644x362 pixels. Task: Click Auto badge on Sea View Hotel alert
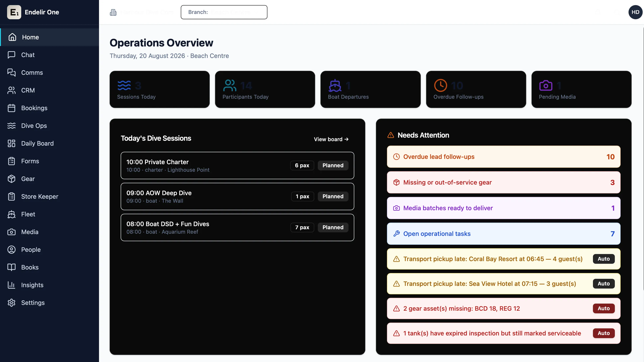604,284
